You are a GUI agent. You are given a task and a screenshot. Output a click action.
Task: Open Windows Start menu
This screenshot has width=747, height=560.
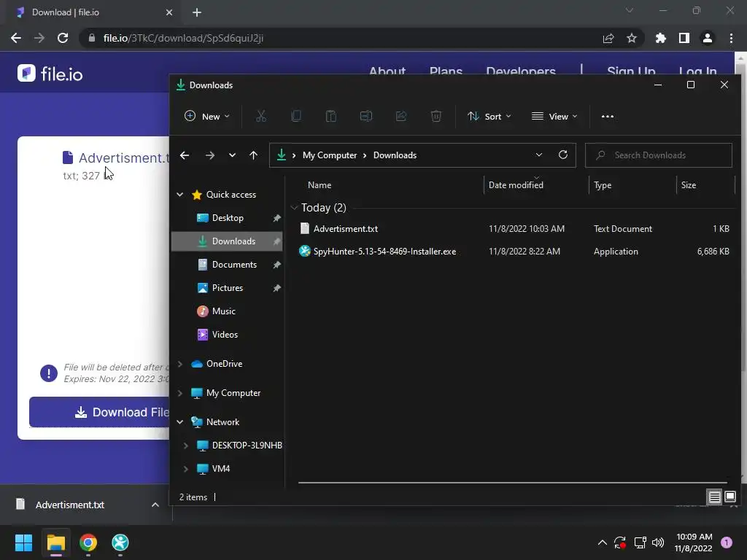(x=23, y=542)
